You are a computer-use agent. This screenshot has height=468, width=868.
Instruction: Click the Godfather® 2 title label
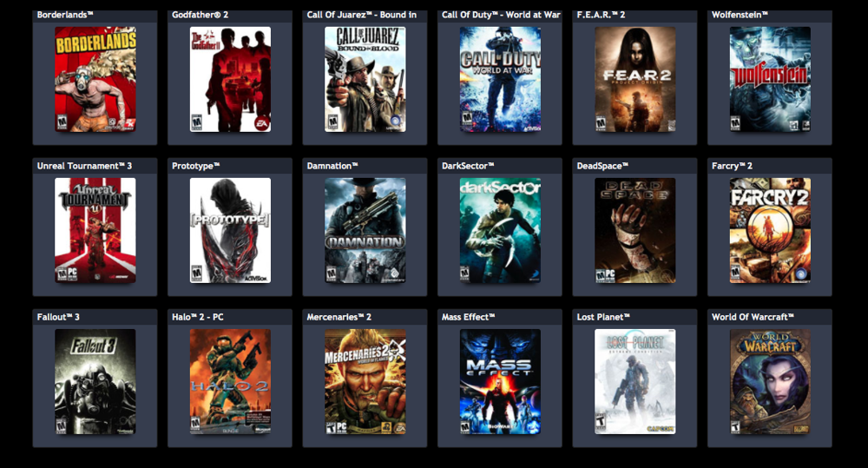200,15
